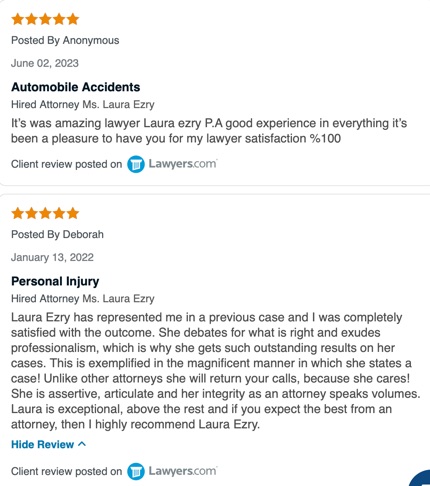Click 'Hired Attorney Ms. Laura Ezry' in first review
430x486 pixels.
(83, 105)
